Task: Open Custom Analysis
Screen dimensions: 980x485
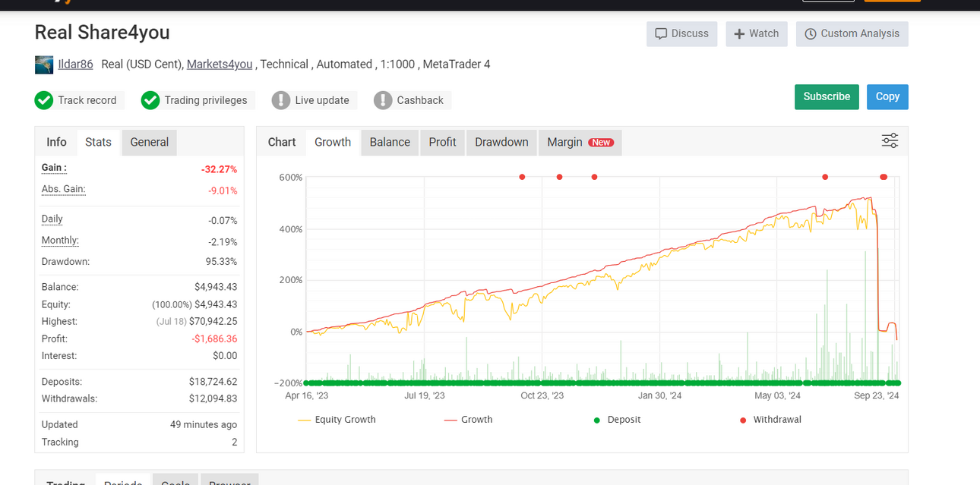Action: (852, 33)
